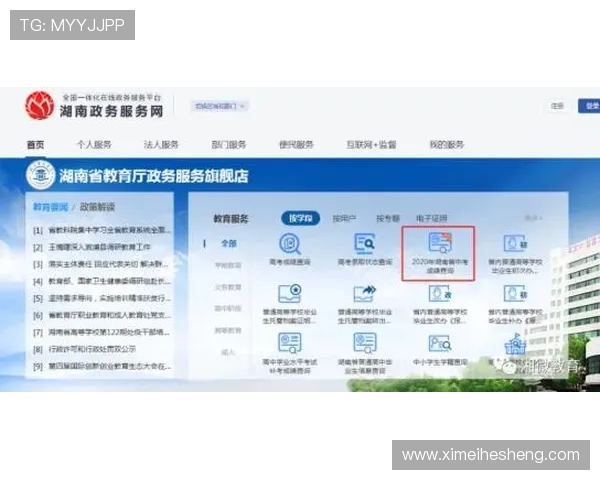Open the school building service icon

(515, 344)
